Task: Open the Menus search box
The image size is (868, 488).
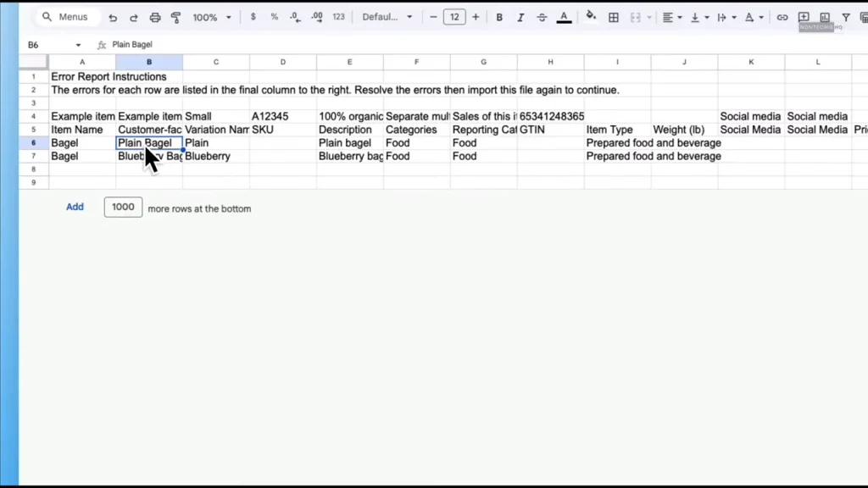Action: pyautogui.click(x=67, y=17)
